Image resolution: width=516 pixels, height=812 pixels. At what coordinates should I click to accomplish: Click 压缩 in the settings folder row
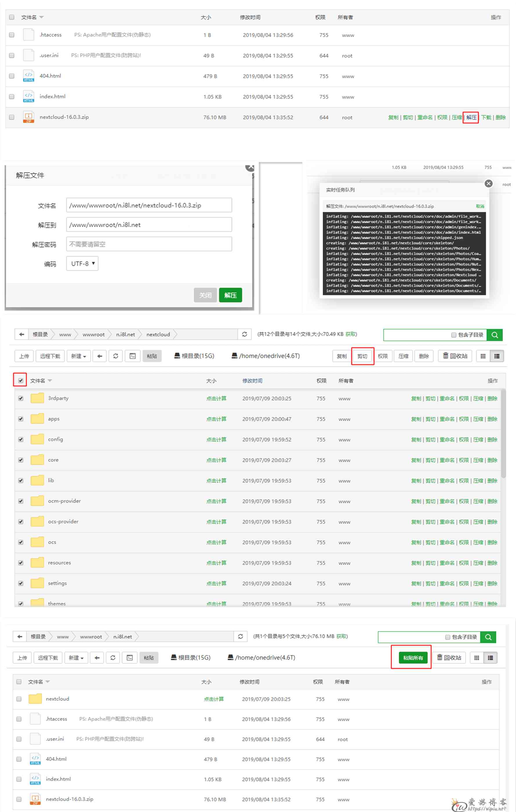[478, 583]
